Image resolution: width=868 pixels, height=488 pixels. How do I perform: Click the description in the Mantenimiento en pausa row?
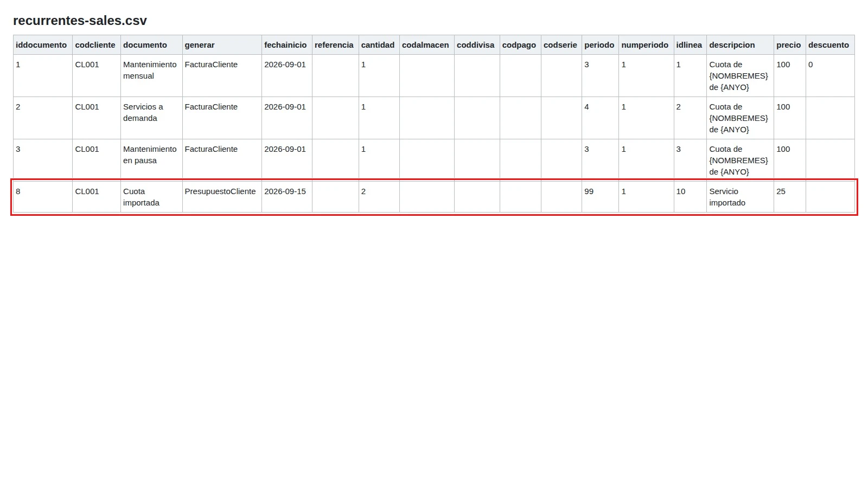[x=740, y=160]
